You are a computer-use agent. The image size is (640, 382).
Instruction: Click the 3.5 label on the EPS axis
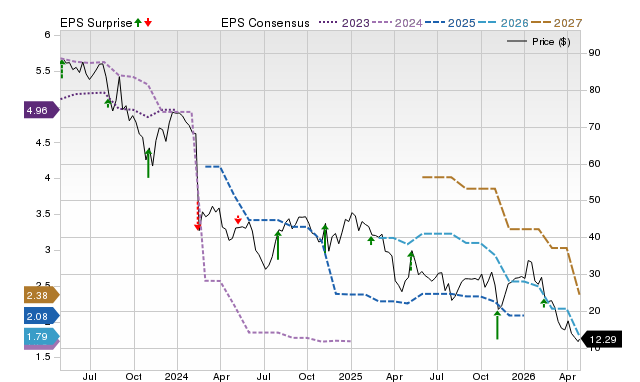coord(43,214)
